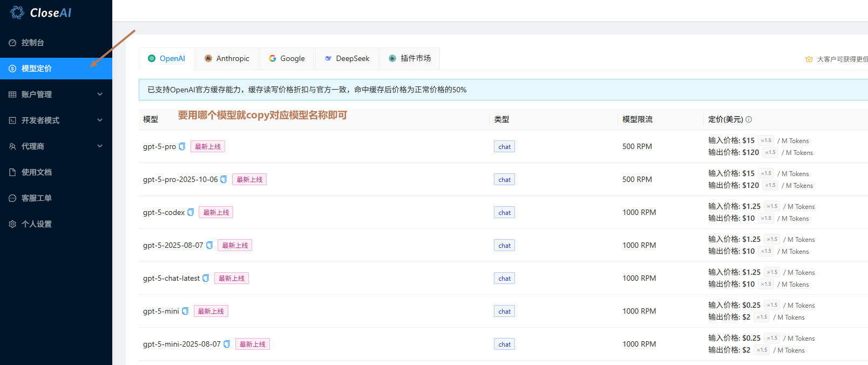
Task: Click the OpenAI tab logo icon
Action: (152, 58)
